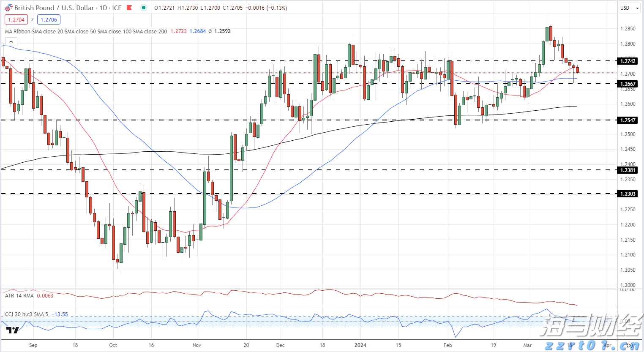
Task: Click the blue MA value 1.2684
Action: click(198, 31)
